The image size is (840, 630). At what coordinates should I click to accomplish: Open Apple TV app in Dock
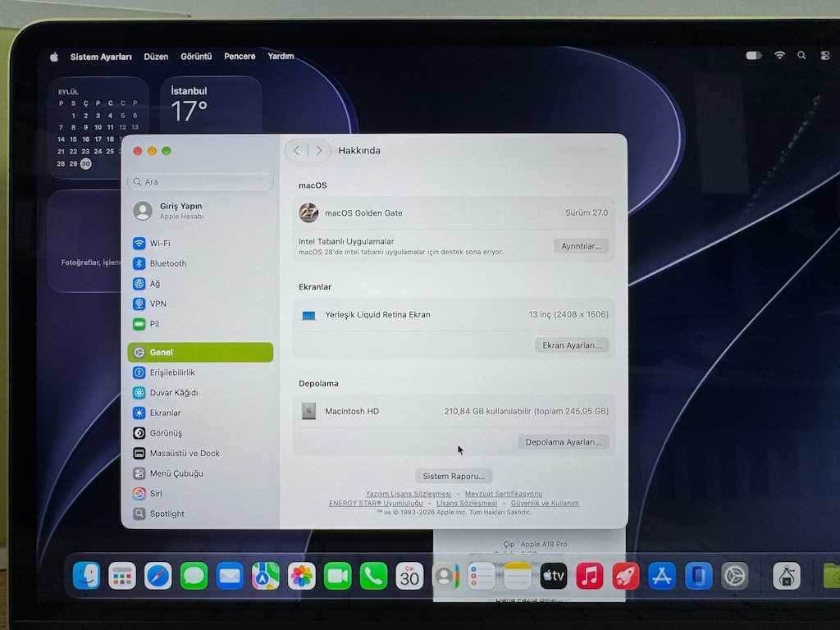click(554, 576)
